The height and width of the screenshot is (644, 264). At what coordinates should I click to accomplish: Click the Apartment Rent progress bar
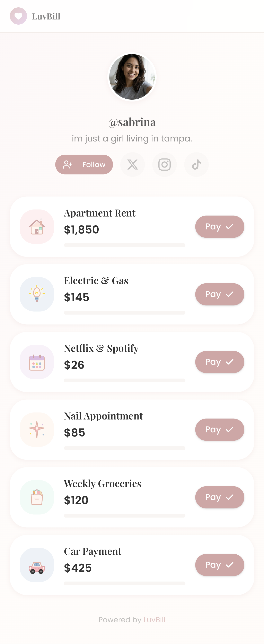pyautogui.click(x=124, y=245)
